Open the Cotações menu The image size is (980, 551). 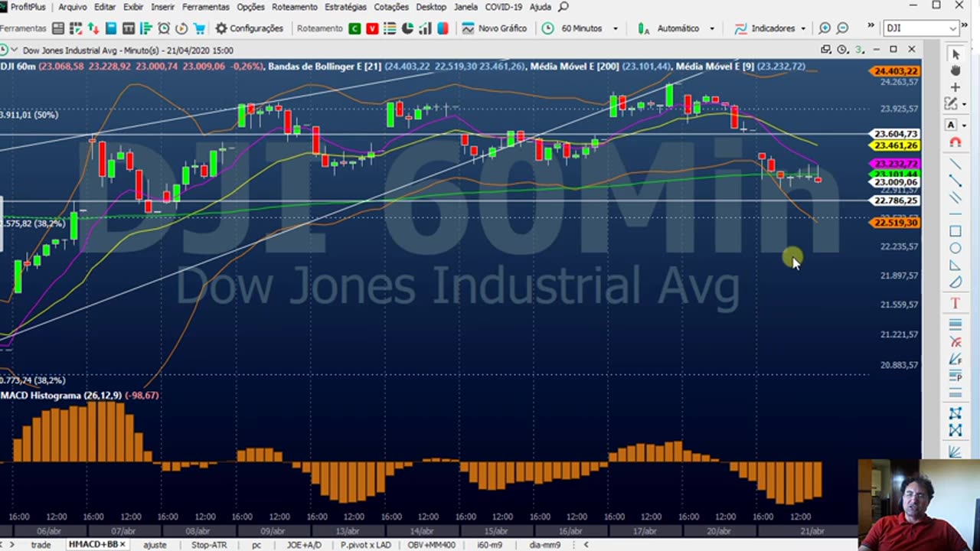click(391, 7)
